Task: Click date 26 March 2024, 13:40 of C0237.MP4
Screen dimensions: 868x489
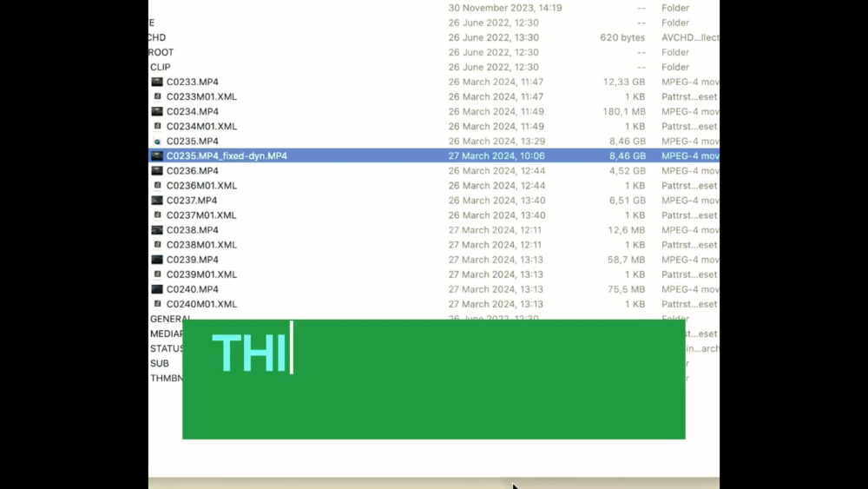Action: 496,201
